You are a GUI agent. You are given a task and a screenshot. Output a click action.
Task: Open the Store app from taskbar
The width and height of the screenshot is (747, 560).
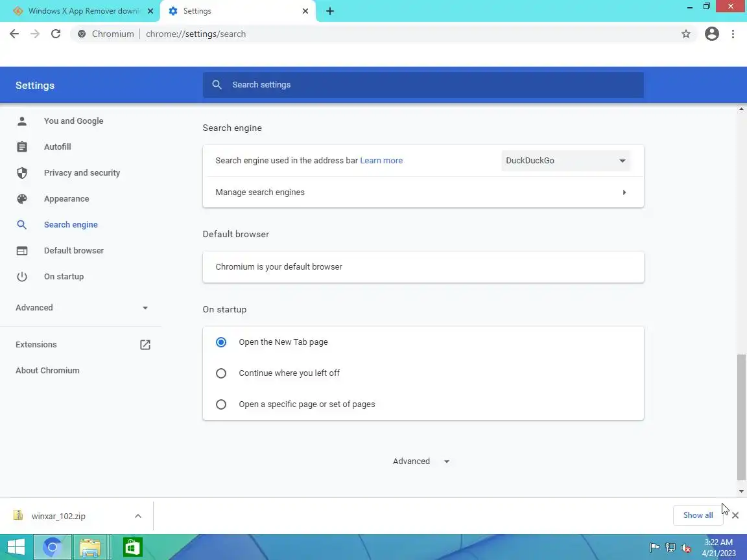pyautogui.click(x=132, y=547)
